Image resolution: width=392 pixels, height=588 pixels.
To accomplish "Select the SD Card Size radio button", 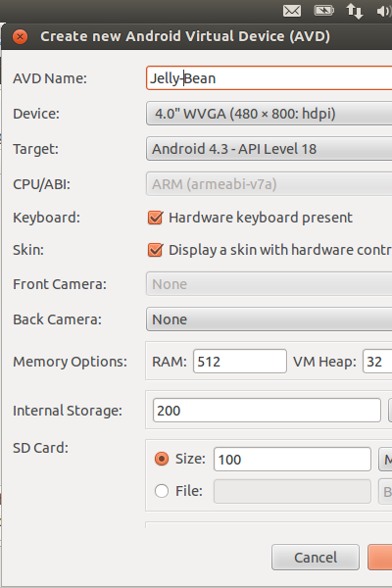I will coord(162,459).
